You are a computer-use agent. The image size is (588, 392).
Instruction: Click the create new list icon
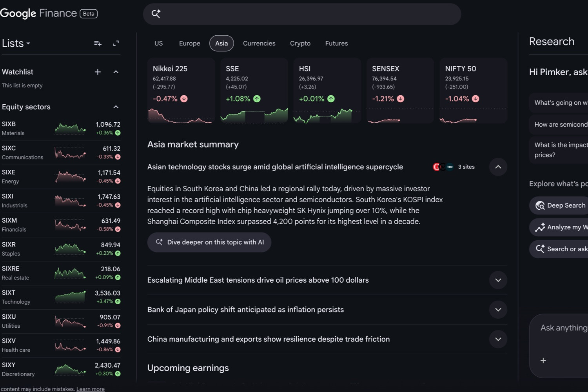click(98, 44)
